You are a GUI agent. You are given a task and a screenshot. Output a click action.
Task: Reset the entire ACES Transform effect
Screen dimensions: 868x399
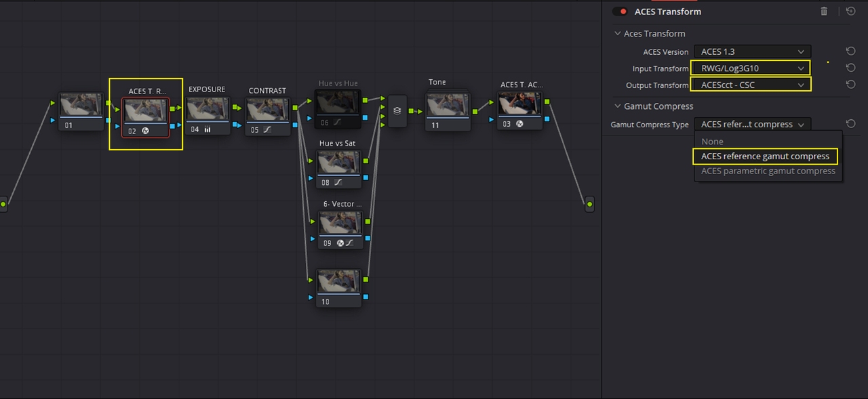(x=850, y=12)
